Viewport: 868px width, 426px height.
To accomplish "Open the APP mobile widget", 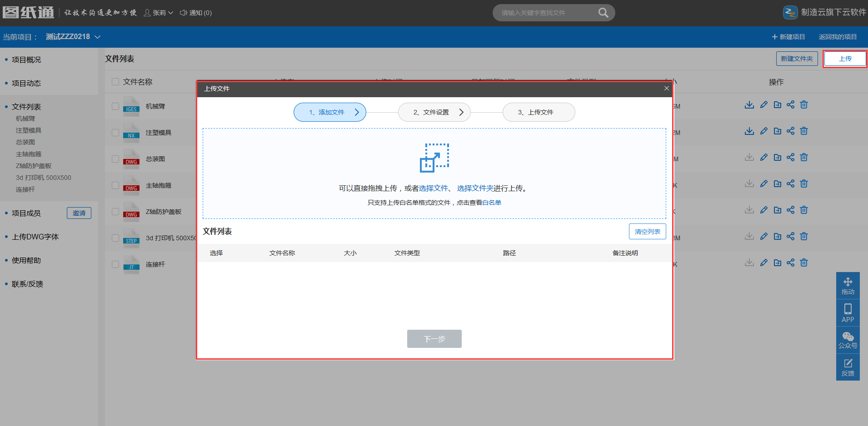I will click(848, 313).
